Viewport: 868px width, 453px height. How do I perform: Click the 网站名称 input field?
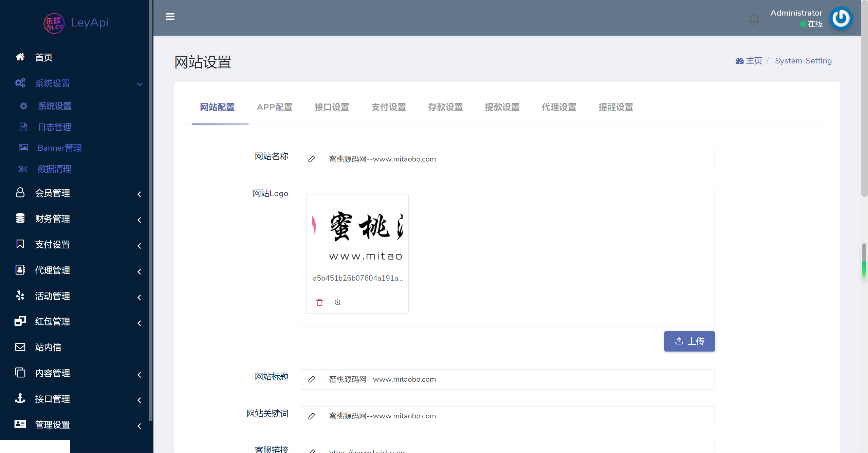518,159
